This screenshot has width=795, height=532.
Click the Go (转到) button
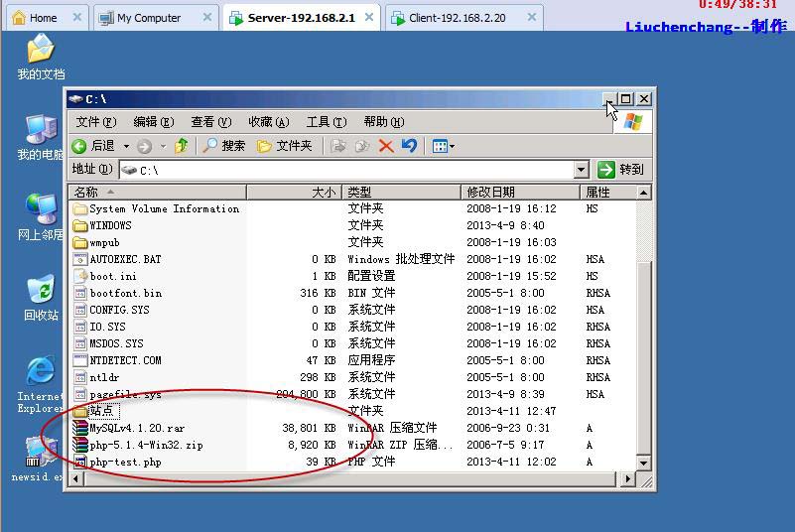[621, 170]
